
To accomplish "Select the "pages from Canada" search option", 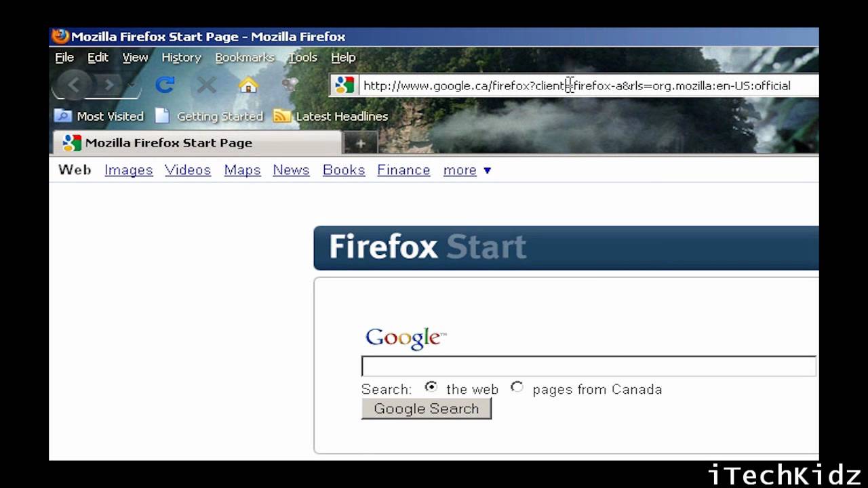I will 517,387.
